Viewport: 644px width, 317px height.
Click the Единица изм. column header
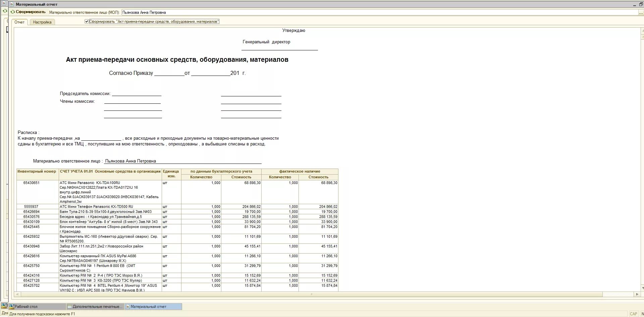[x=171, y=174]
